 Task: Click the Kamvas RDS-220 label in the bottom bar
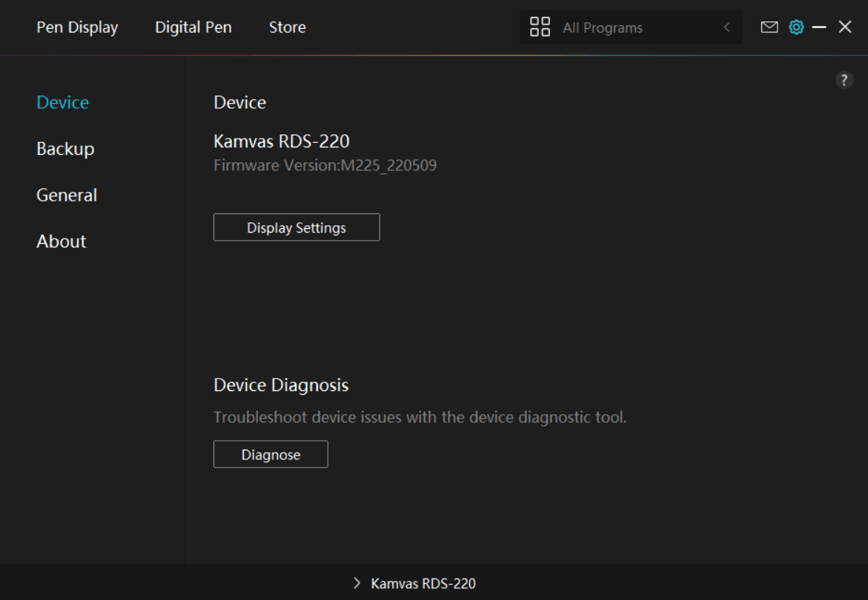(423, 584)
